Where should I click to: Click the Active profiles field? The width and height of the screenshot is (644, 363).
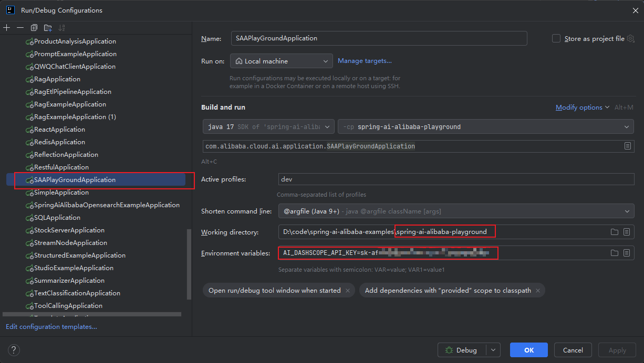click(455, 179)
